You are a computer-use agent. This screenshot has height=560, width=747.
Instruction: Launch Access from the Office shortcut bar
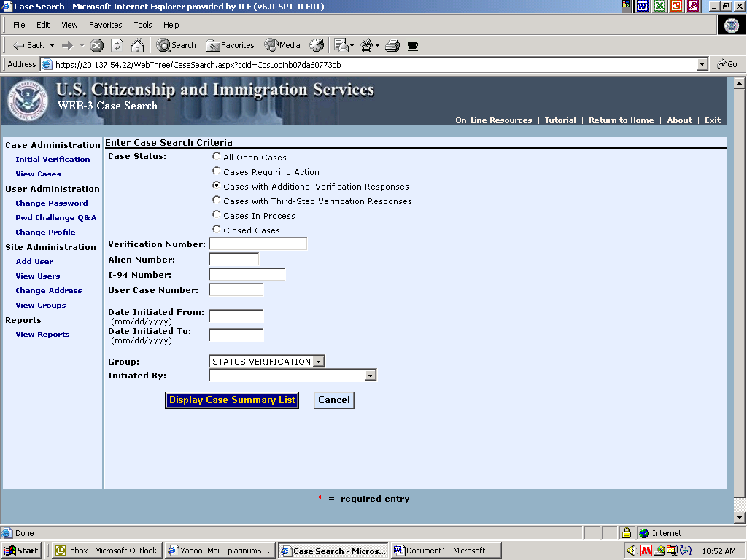(693, 6)
